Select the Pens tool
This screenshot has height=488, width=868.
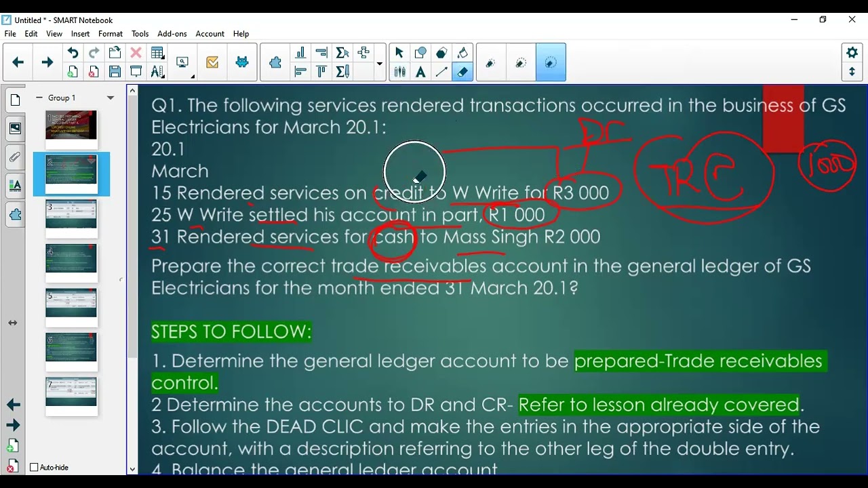click(399, 72)
